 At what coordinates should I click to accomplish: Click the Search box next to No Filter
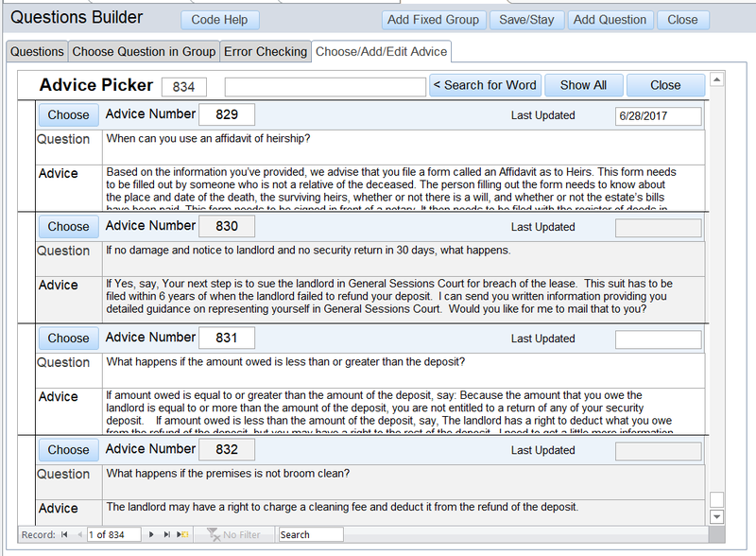[310, 534]
